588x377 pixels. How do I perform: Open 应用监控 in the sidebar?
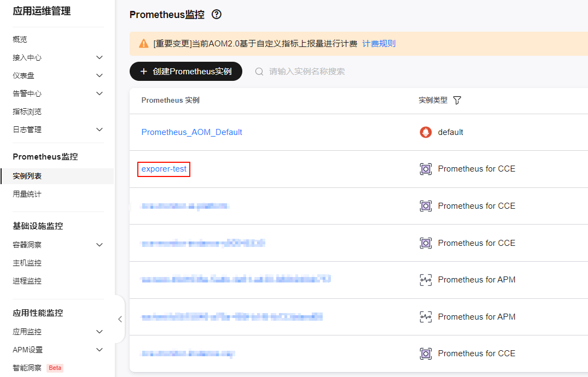click(x=27, y=332)
